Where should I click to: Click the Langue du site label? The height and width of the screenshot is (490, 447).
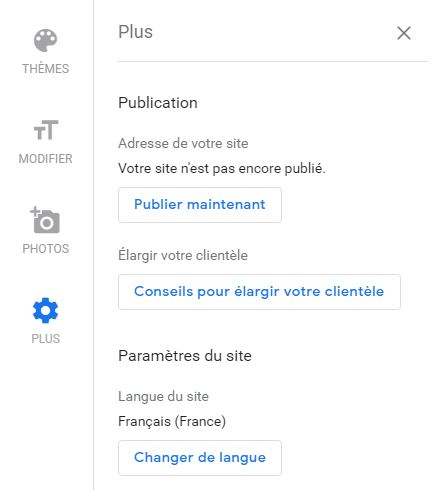pyautogui.click(x=163, y=397)
